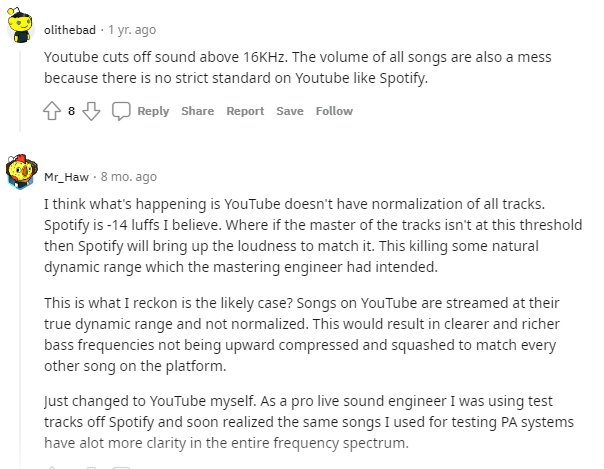Click the paragraph starting 'Just changed to YouTube'
The height and width of the screenshot is (469, 604).
(x=309, y=422)
